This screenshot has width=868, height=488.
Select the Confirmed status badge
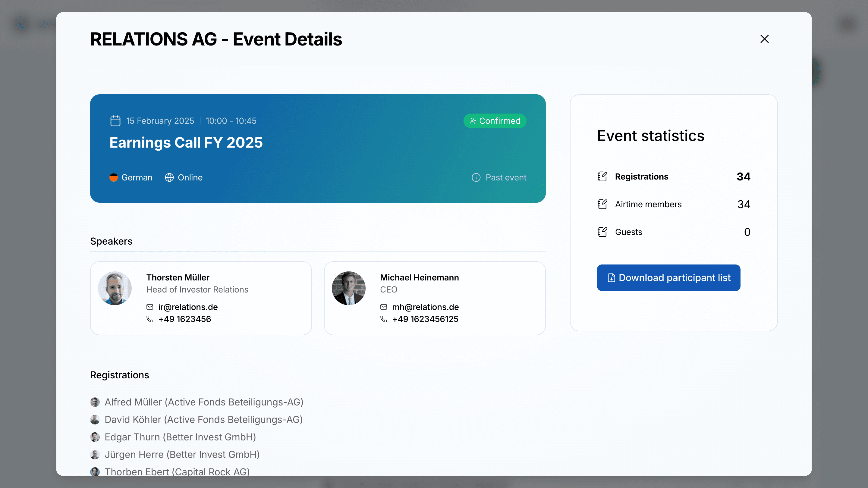tap(495, 120)
